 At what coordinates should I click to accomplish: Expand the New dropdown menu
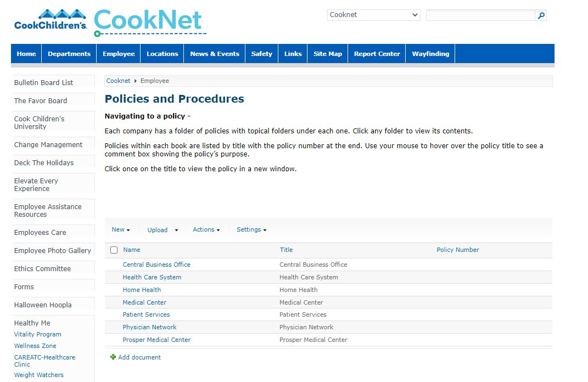(x=120, y=229)
